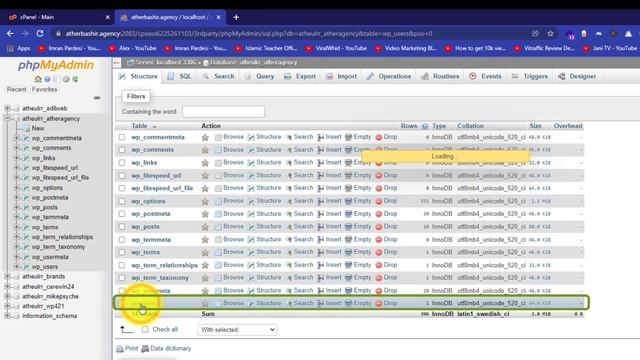Select wp_commentmeta row checkbox

(x=122, y=137)
